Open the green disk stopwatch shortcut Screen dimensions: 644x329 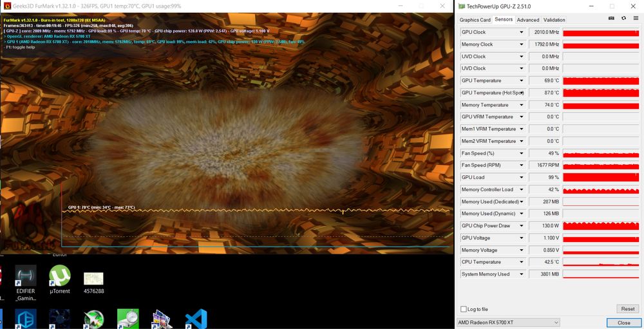(128, 319)
